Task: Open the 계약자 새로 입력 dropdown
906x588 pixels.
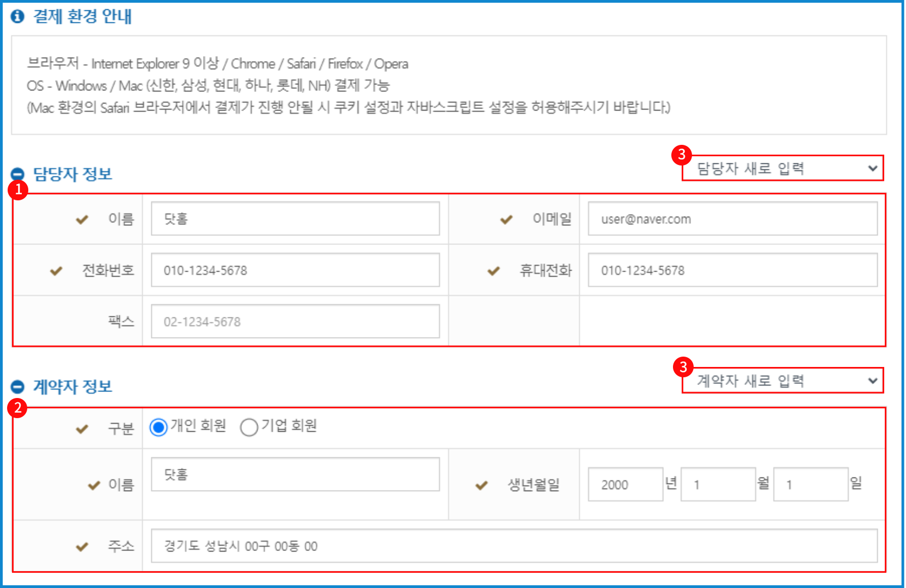Action: pyautogui.click(x=782, y=381)
